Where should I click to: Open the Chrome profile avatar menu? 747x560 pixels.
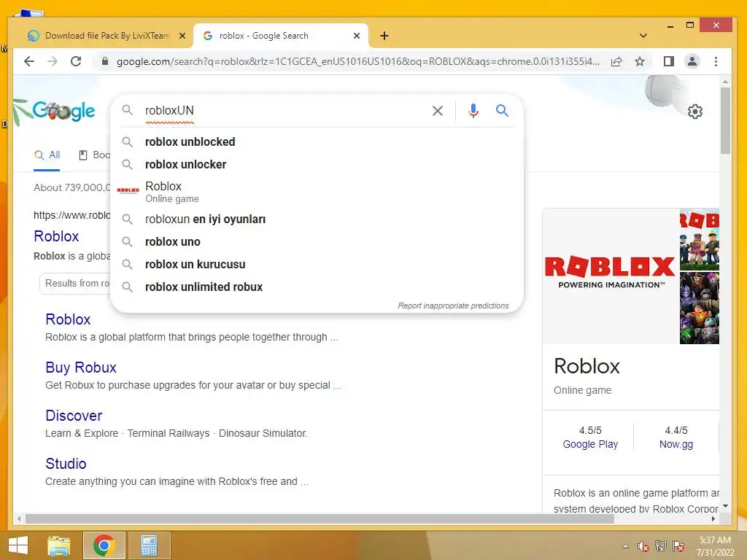coord(692,61)
